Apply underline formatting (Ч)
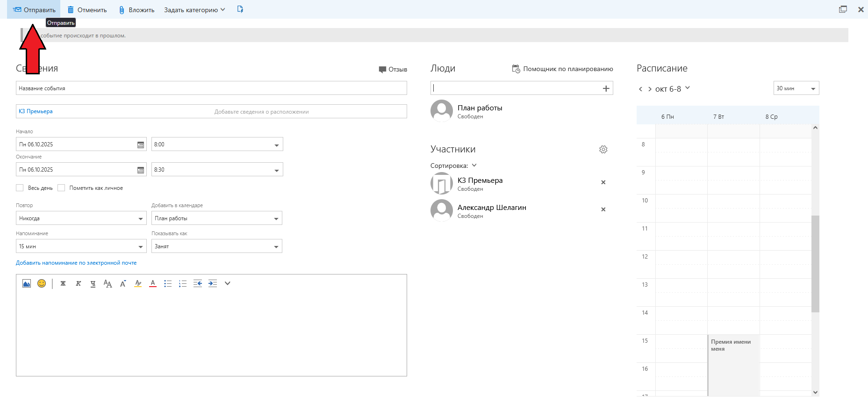The image size is (868, 404). [x=93, y=283]
